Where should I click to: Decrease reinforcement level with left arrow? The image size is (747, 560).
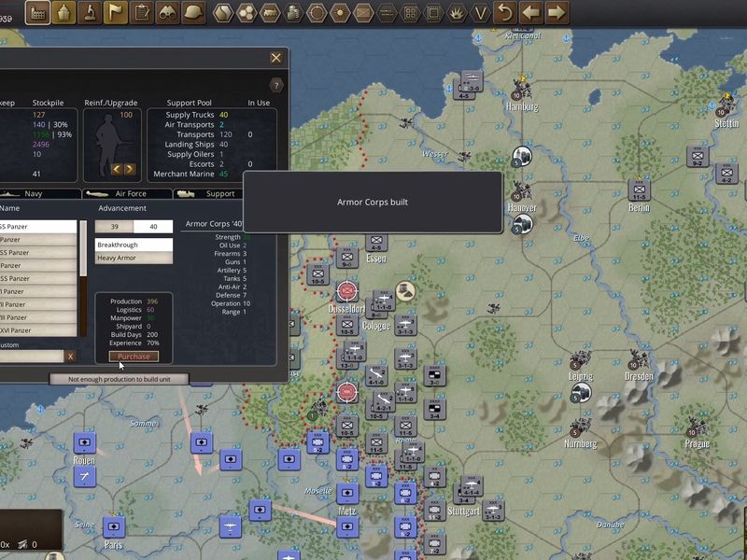117,169
